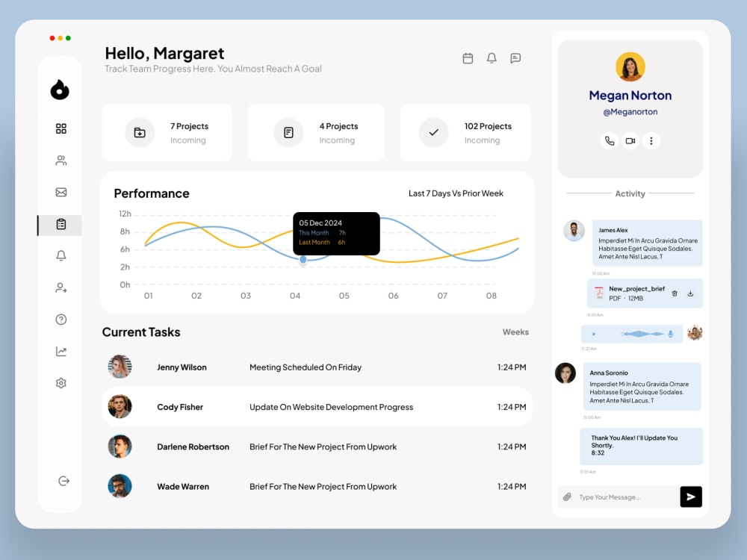Screen dimensions: 747x560
Task: Click James Alex's avatar in Activity
Action: (x=574, y=231)
